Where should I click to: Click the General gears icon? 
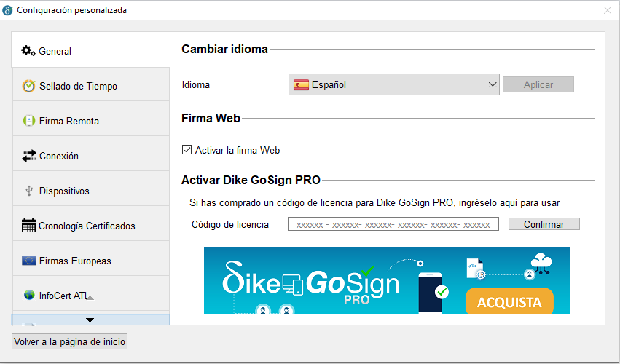tap(28, 50)
